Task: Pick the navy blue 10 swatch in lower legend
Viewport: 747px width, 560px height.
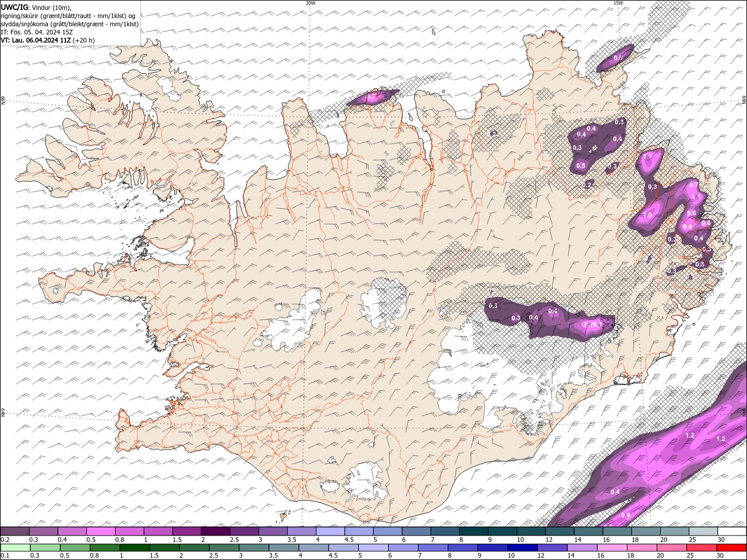Action: (x=522, y=547)
